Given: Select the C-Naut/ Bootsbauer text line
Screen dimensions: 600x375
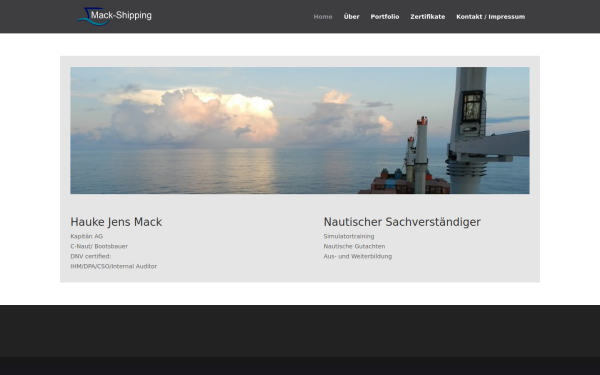Looking at the screenshot, I should pos(99,246).
